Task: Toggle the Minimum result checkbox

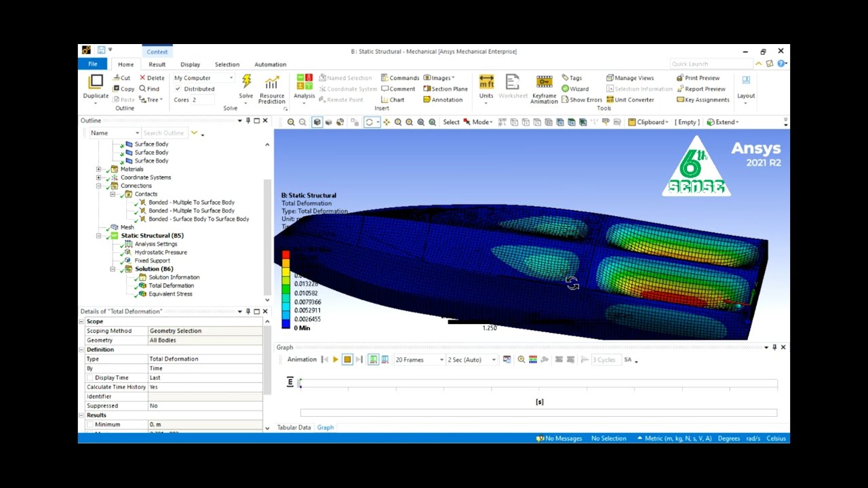Action: pos(90,424)
